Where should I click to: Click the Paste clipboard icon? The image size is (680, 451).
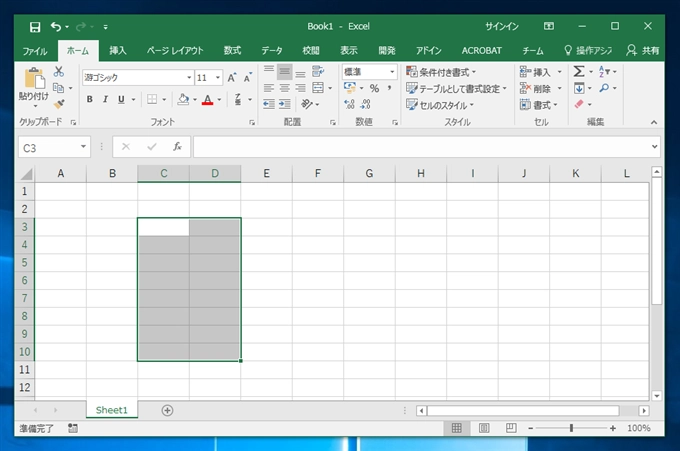tap(34, 78)
